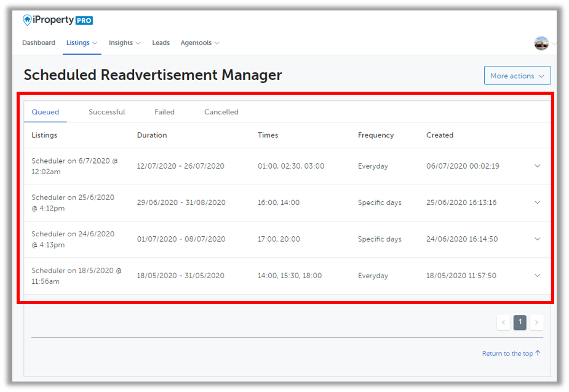This screenshot has height=392, width=569.
Task: Expand the Scheduler on 18/5/2020 row
Action: [x=537, y=276]
